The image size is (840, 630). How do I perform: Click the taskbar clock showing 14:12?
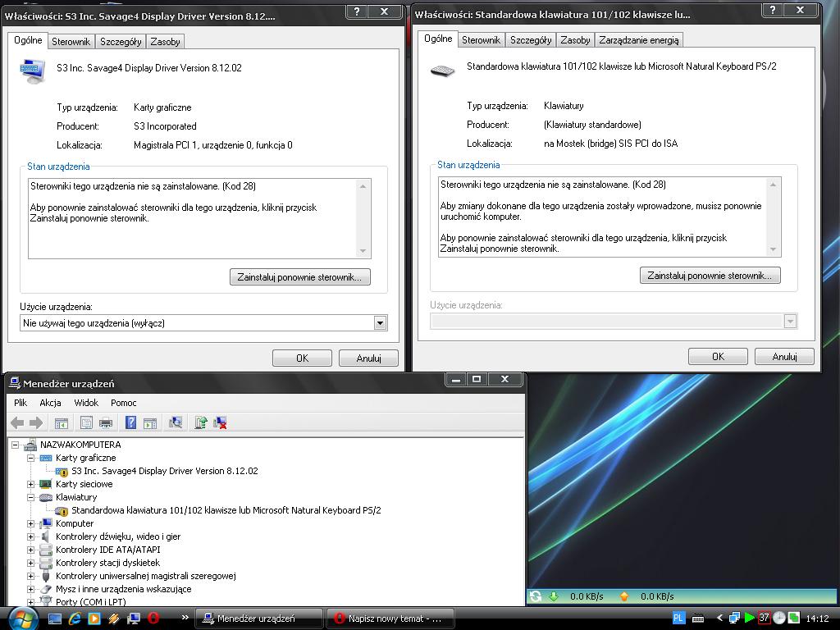click(817, 619)
